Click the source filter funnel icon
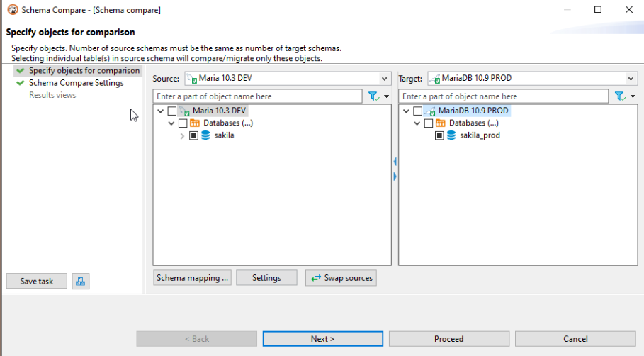Screen dimensions: 644x356 (x=373, y=96)
